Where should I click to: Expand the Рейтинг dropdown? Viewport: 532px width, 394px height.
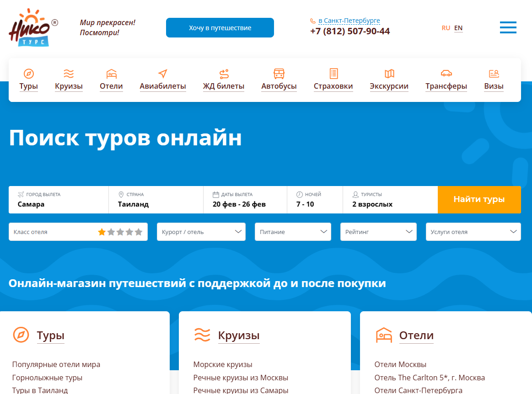pyautogui.click(x=378, y=232)
